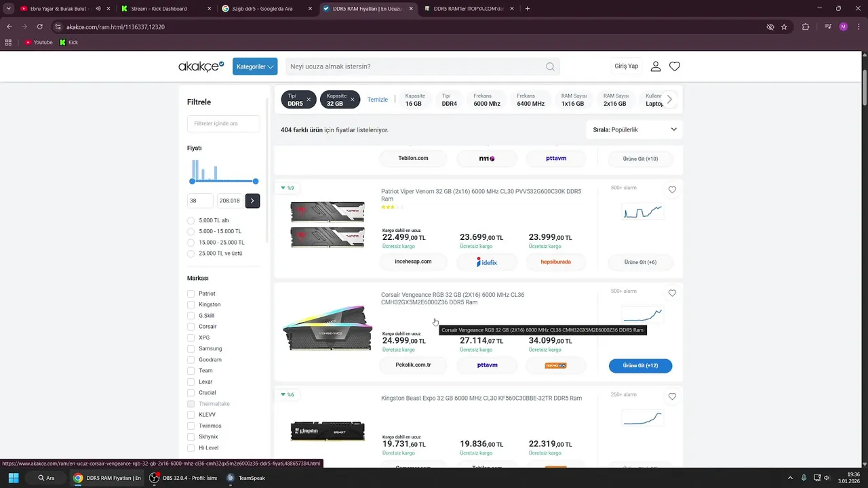868x488 pixels.
Task: Apply Frekans 6400 MHz filter chip
Action: pyautogui.click(x=530, y=100)
